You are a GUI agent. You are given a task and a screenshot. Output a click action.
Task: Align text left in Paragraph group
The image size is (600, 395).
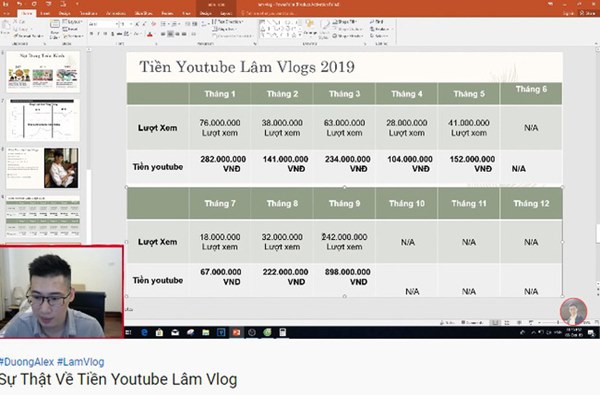[x=163, y=34]
